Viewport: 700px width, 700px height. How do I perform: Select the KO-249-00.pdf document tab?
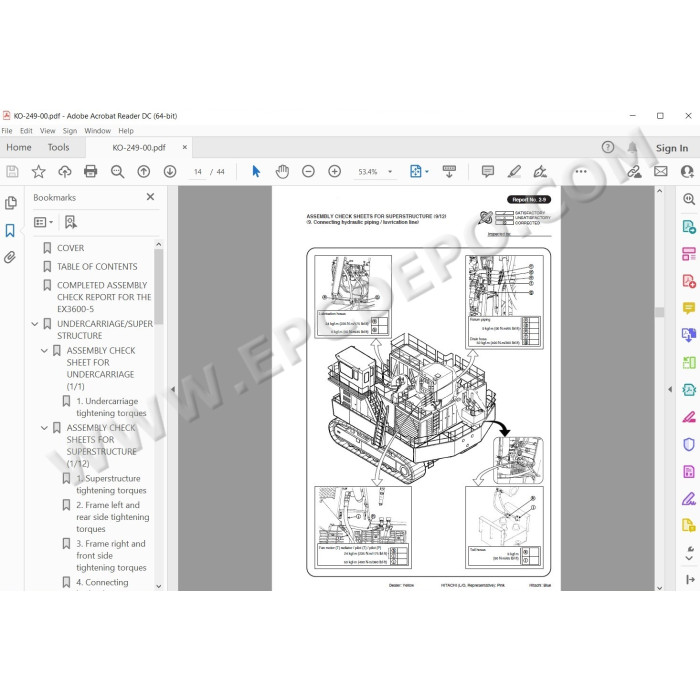point(139,148)
